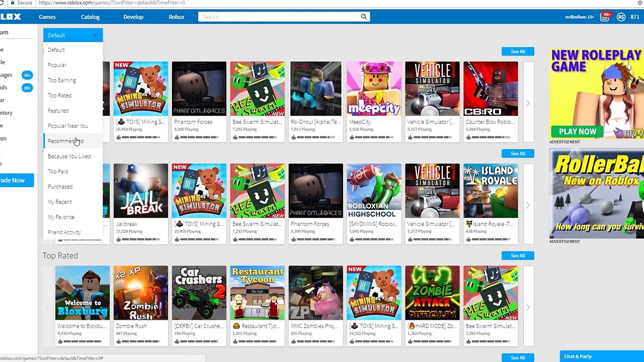Click the right carousel arrow beside Counter Blox

[x=528, y=103]
